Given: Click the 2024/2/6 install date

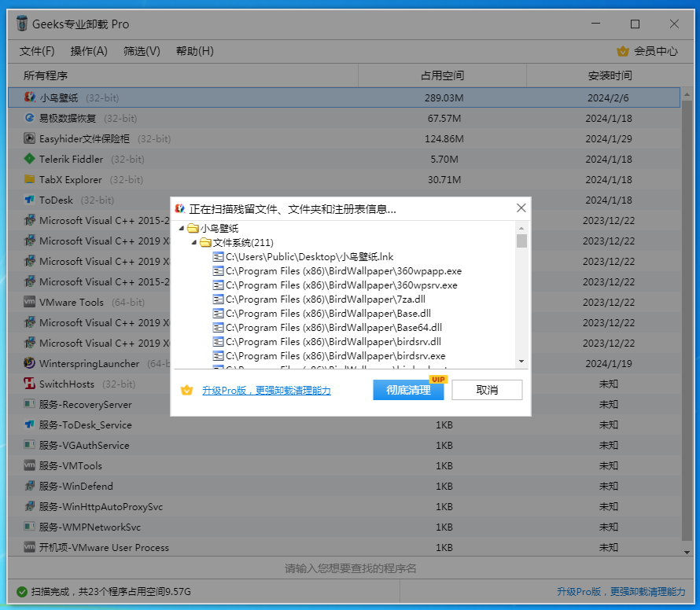Looking at the screenshot, I should pyautogui.click(x=608, y=97).
